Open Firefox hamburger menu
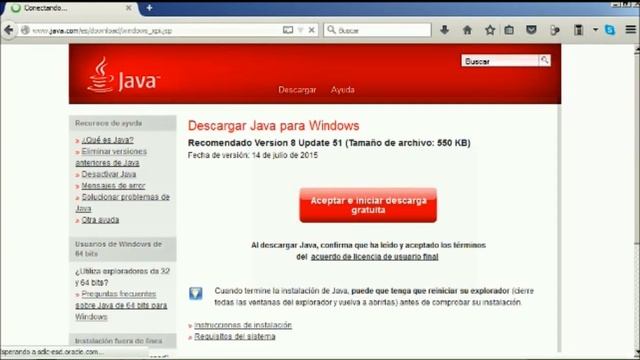This screenshot has width=640, height=360. tap(631, 29)
